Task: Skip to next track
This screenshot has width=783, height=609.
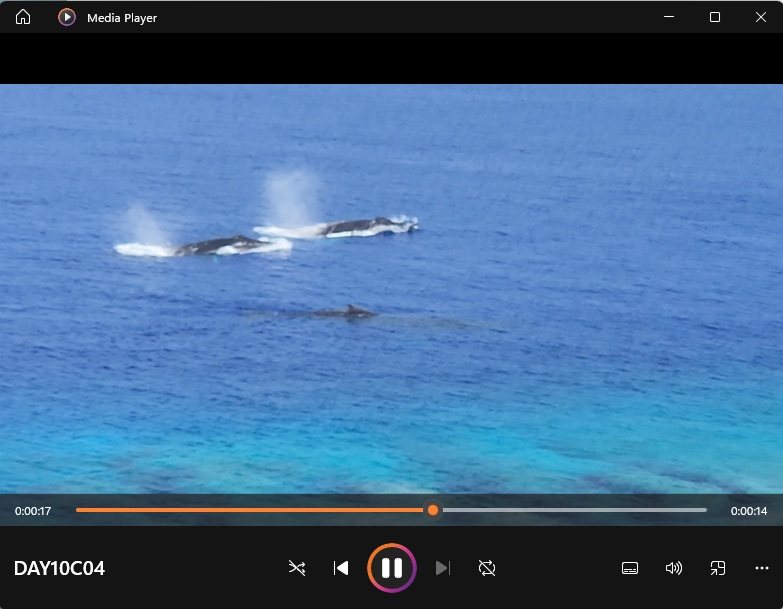Action: [443, 568]
